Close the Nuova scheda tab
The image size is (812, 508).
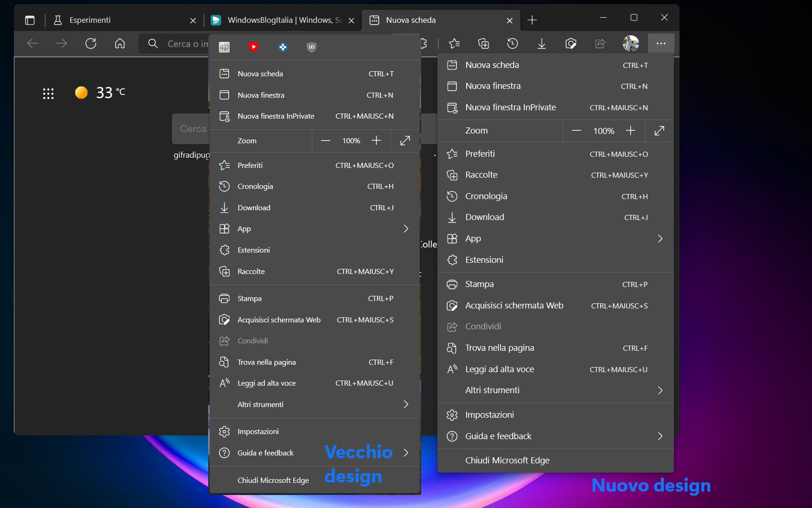tap(509, 20)
